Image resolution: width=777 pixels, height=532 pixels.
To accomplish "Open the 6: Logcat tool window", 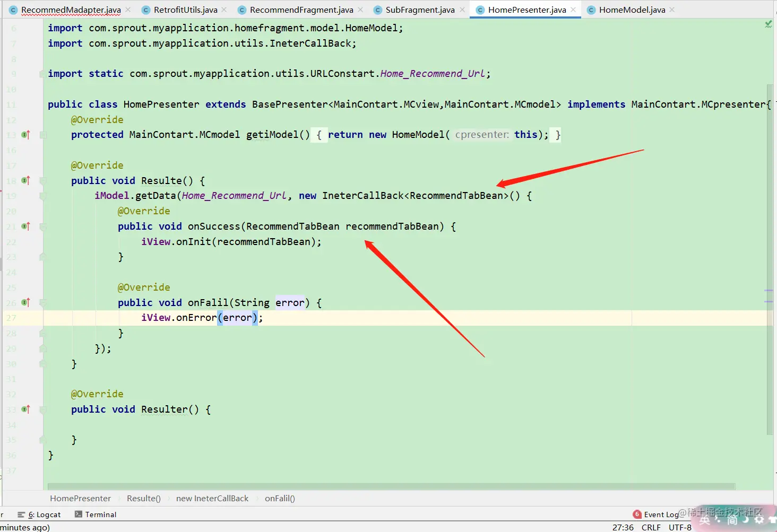I will [x=39, y=514].
